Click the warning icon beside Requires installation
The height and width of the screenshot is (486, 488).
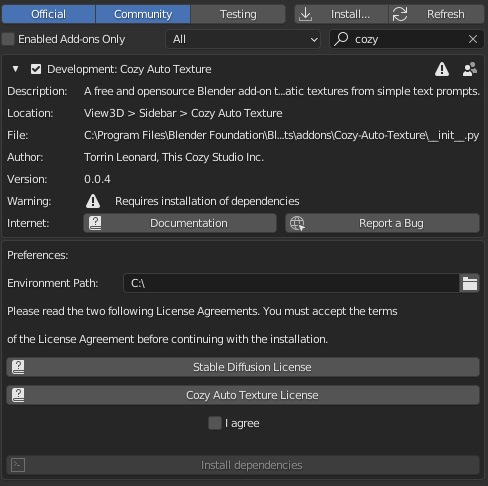(93, 201)
